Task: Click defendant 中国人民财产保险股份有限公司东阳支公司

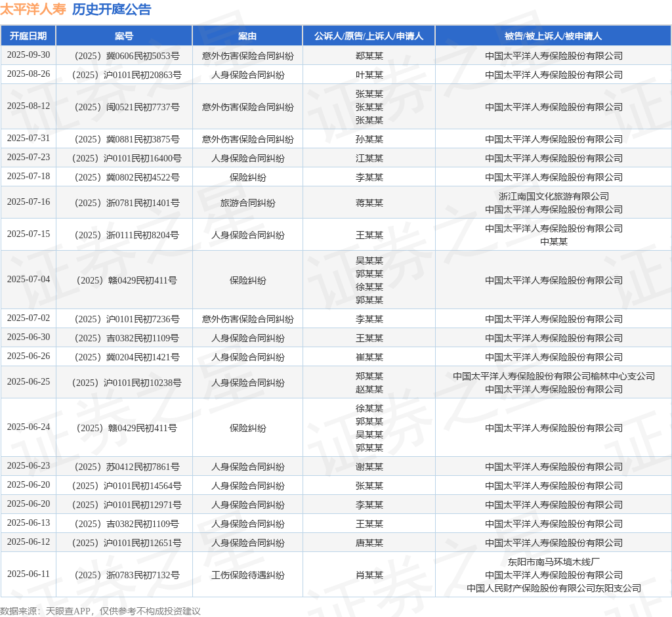Action: click(554, 588)
